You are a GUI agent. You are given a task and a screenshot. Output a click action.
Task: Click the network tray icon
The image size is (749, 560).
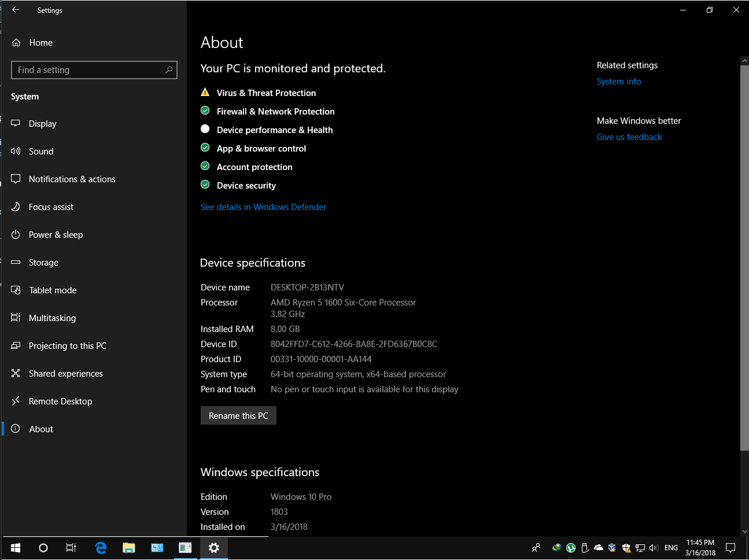click(640, 548)
